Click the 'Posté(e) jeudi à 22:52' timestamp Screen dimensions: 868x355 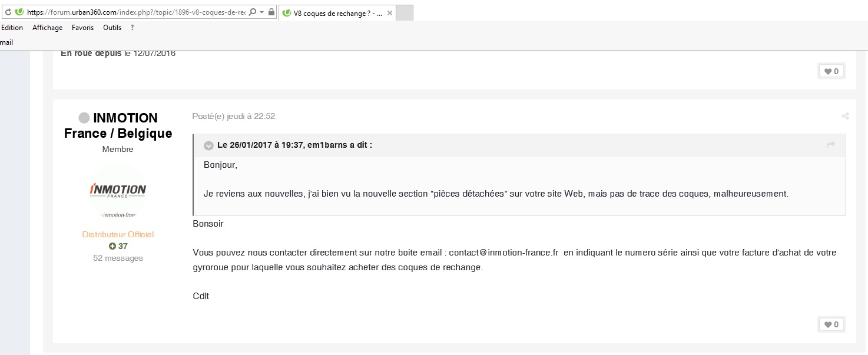click(x=234, y=116)
